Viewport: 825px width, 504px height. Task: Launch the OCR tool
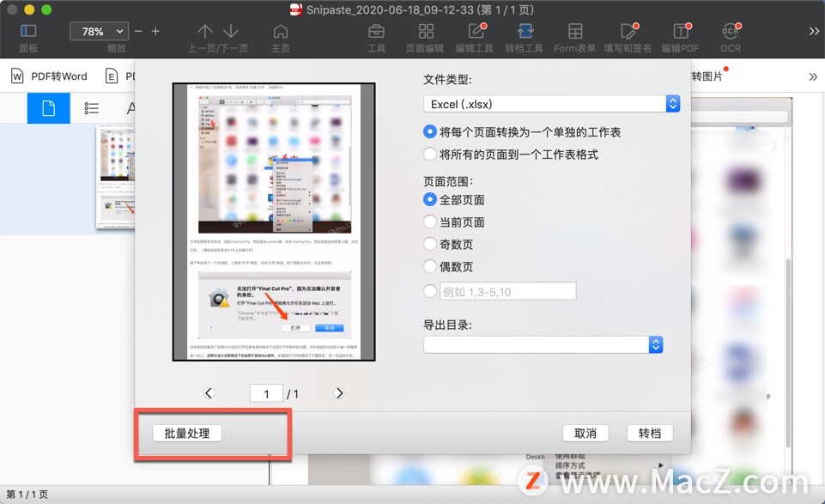point(731,31)
